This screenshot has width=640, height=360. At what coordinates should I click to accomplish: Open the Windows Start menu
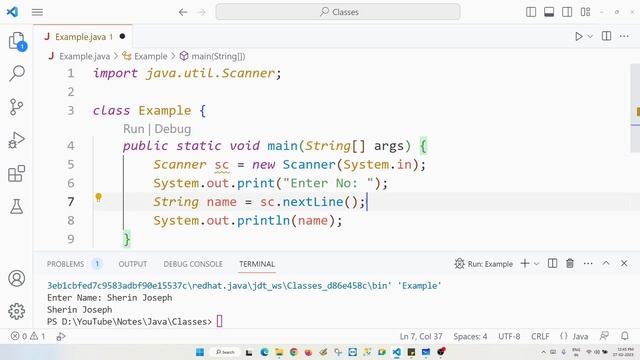(x=200, y=352)
